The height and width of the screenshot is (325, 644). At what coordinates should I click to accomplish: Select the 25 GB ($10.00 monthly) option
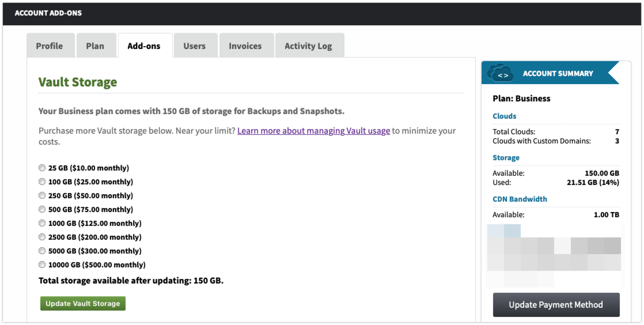pyautogui.click(x=42, y=168)
